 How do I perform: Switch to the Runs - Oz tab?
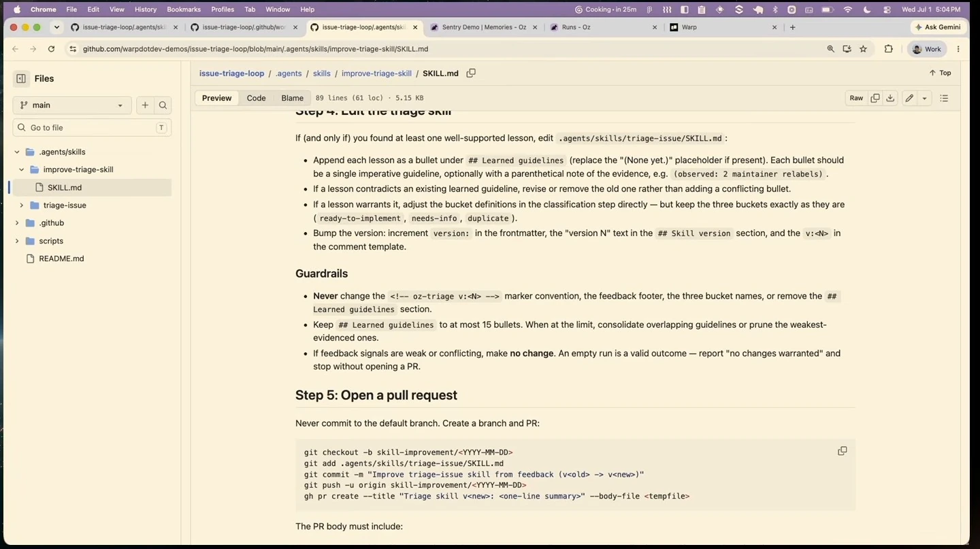[x=603, y=27]
